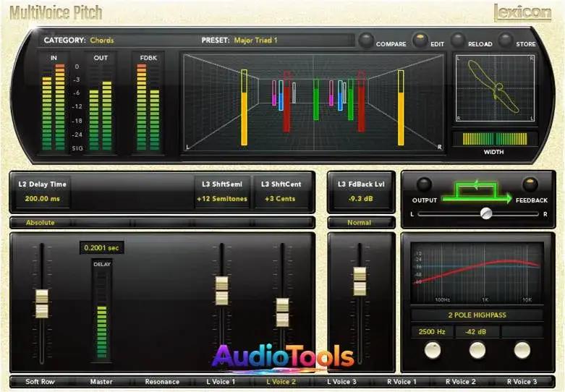Click the L3 ShftSemi +12 Semitones value
Viewport: 565px width, 392px height.
pos(222,198)
